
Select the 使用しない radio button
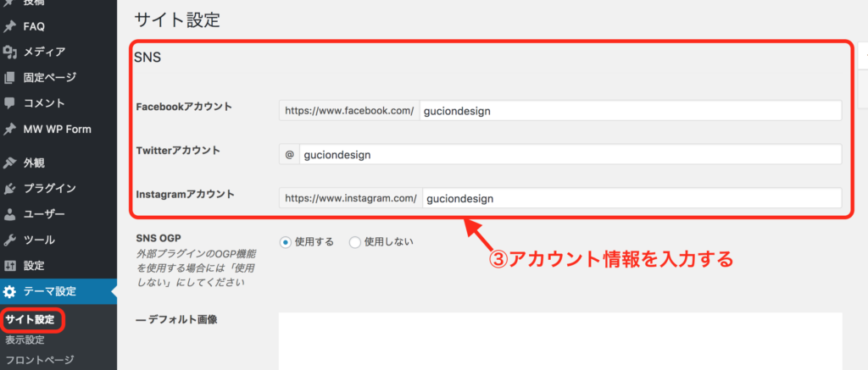pyautogui.click(x=355, y=241)
